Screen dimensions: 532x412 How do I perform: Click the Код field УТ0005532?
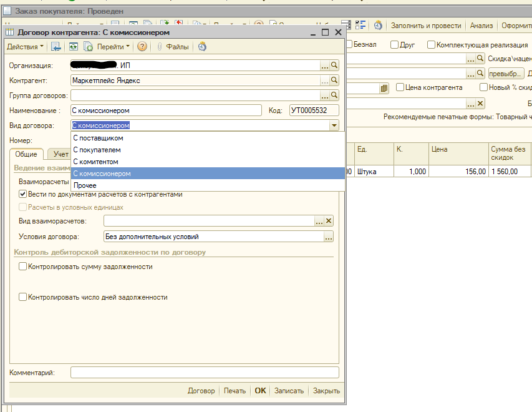[x=314, y=110]
